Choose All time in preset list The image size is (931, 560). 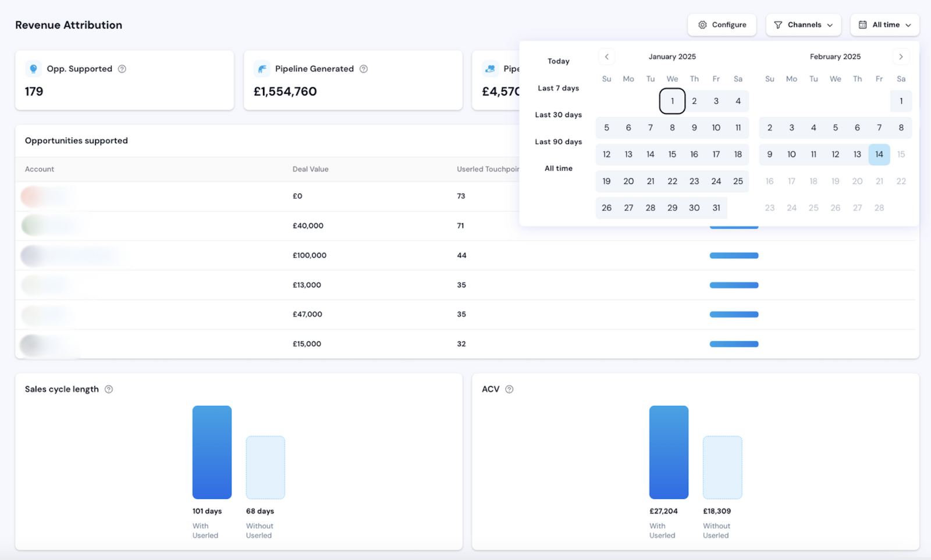tap(558, 168)
